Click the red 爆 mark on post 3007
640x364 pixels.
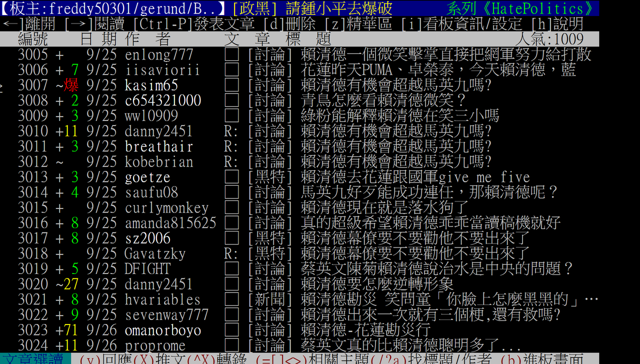click(x=71, y=85)
